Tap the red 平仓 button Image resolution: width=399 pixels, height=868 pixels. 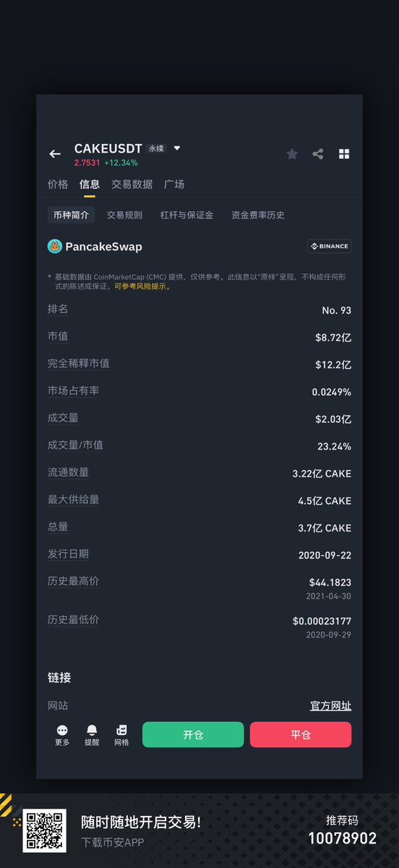(x=301, y=735)
